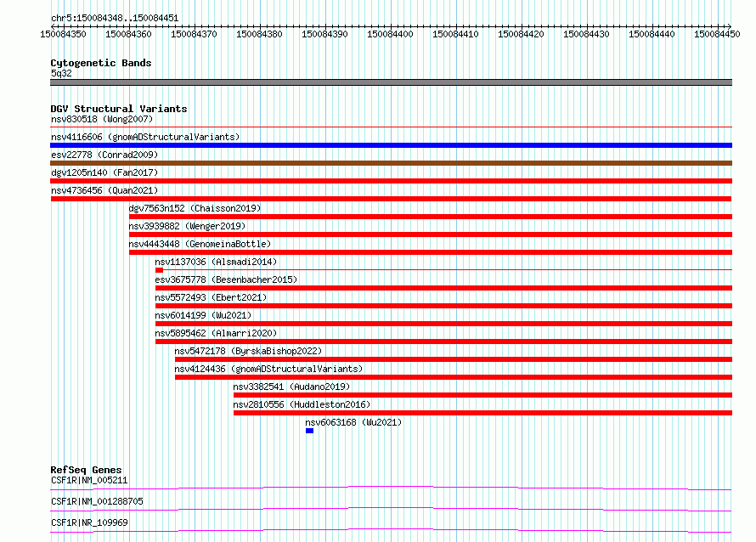Open nsv4116606 (gnomADStructuralVariants) label
The width and height of the screenshot is (756, 542).
[x=145, y=137]
